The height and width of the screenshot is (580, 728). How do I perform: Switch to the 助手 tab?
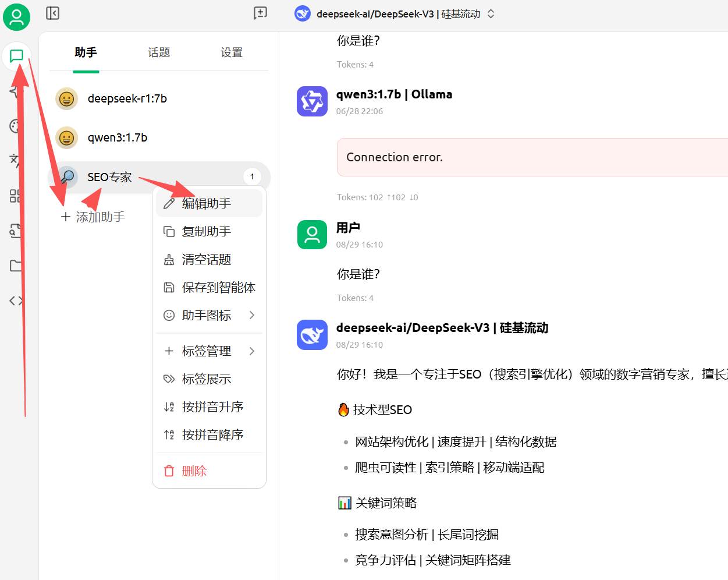[x=86, y=52]
